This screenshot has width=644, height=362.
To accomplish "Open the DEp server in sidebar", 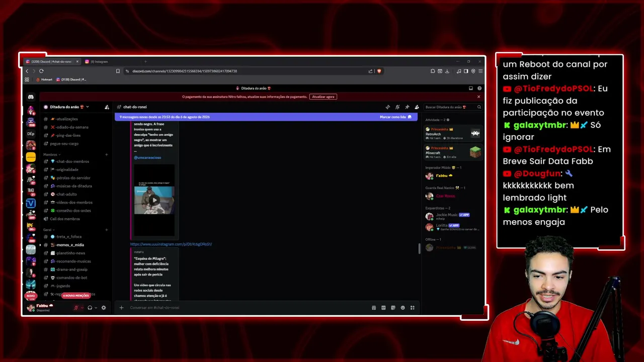I will (x=31, y=134).
